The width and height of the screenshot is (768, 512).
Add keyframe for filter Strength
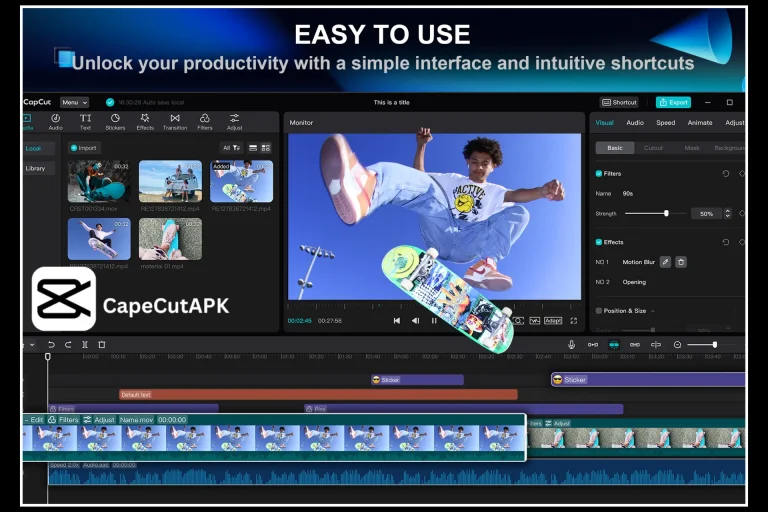(742, 214)
